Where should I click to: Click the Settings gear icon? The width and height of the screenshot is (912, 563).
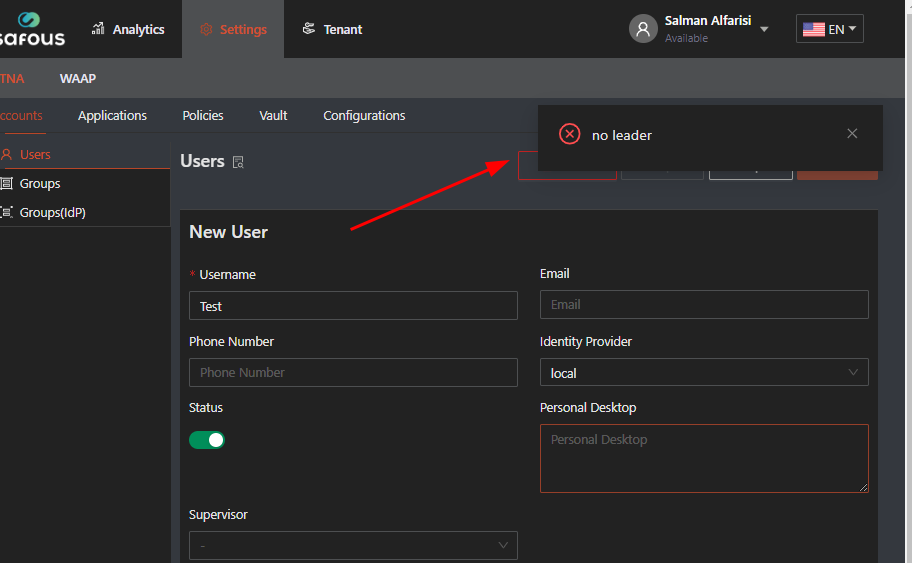pos(206,29)
